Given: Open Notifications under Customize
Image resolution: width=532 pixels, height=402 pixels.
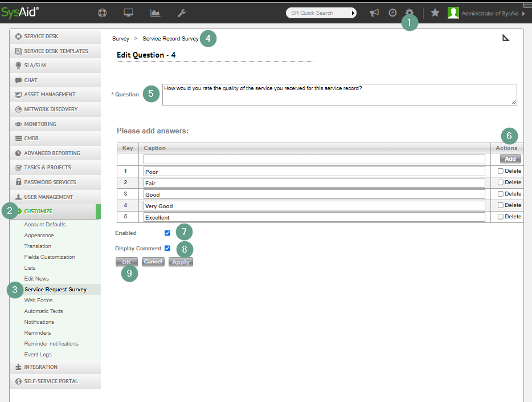Looking at the screenshot, I should point(39,322).
